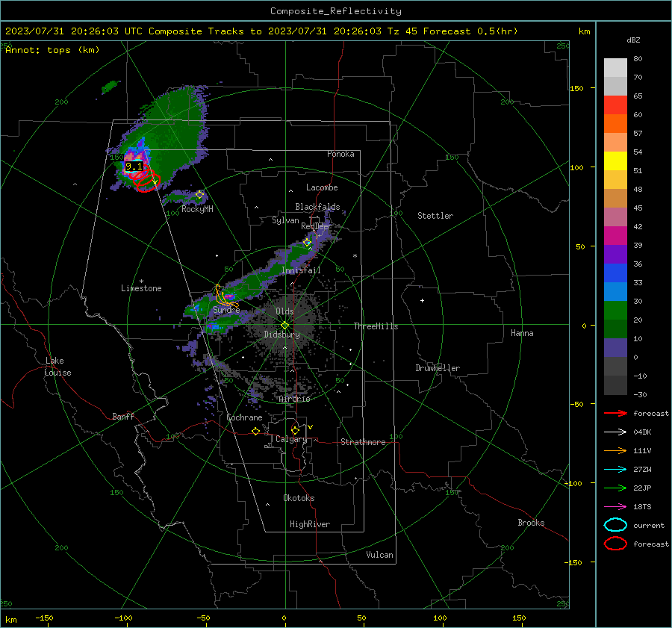Pick the blue 36-33 dBZ swatch
Screen dimensions: 672x628
(x=615, y=273)
